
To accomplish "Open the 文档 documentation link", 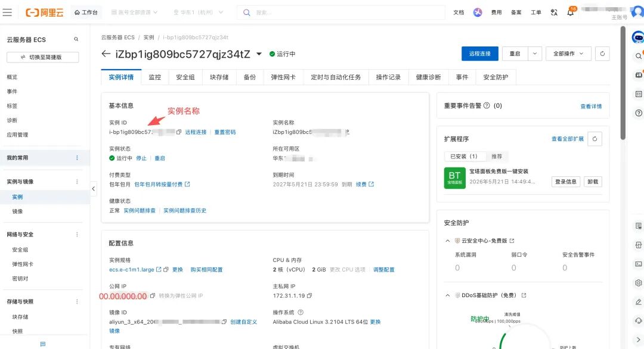I will [459, 13].
